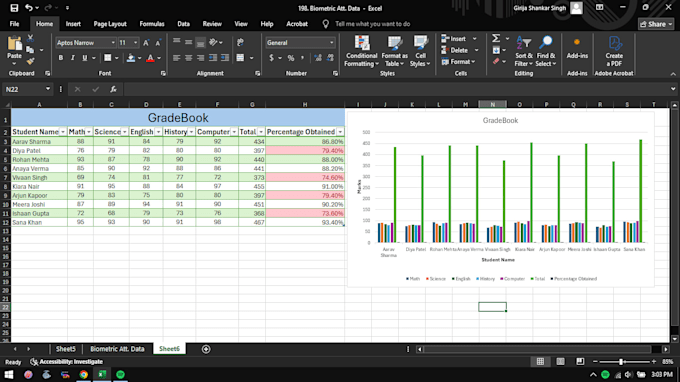The width and height of the screenshot is (680, 382).
Task: Click Increase Decimal icon
Action: click(x=318, y=58)
